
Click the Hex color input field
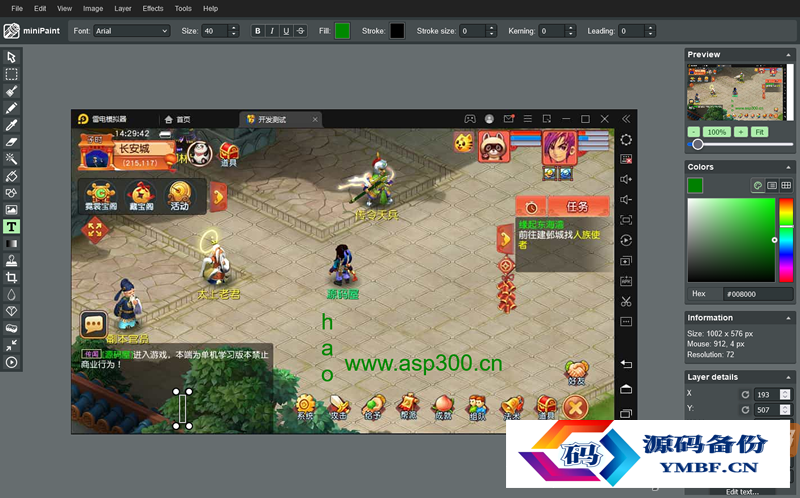click(758, 294)
